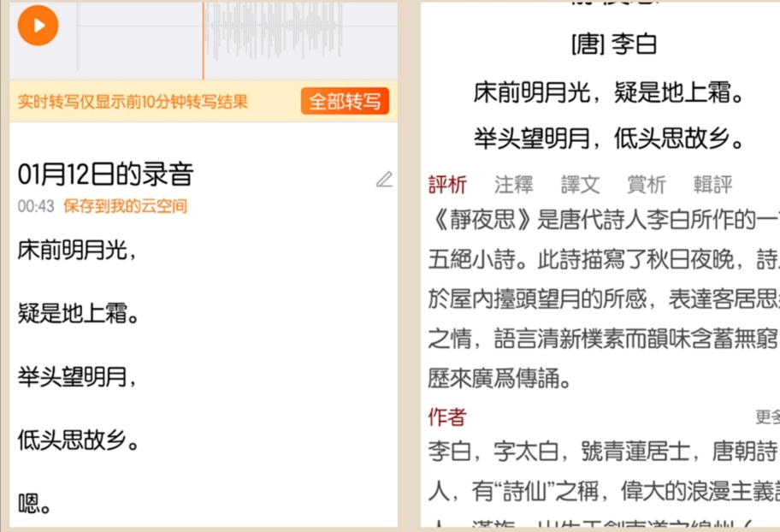Click the orange playhead marker on waveform
This screenshot has width=780, height=532.
(203, 41)
